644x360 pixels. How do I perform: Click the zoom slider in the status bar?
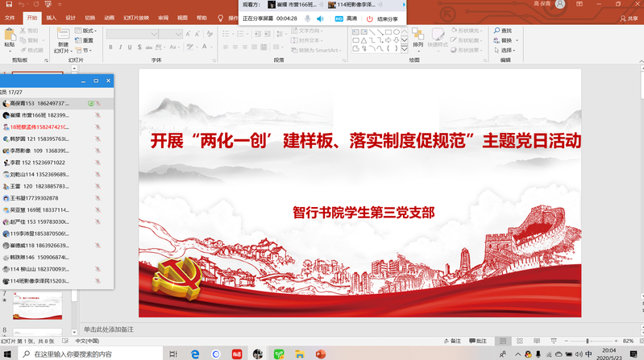pos(588,341)
